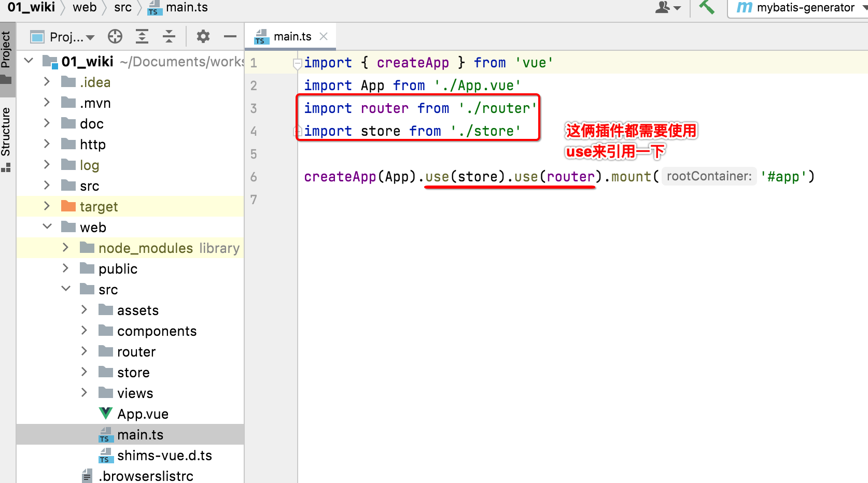Click the Expand All icon in project toolbar
868x483 pixels.
click(142, 36)
